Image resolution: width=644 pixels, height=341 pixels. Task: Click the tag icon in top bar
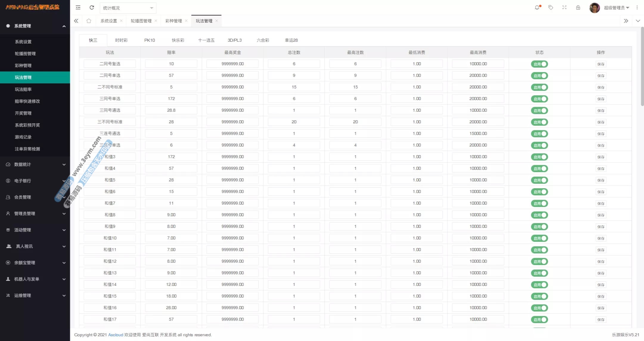[x=551, y=7]
